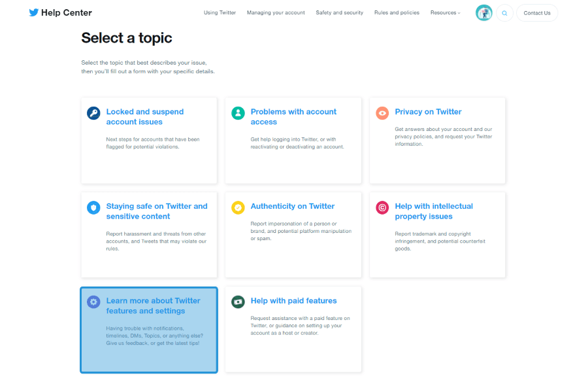588x384 pixels.
Task: Click the Contact Us button
Action: tap(537, 13)
